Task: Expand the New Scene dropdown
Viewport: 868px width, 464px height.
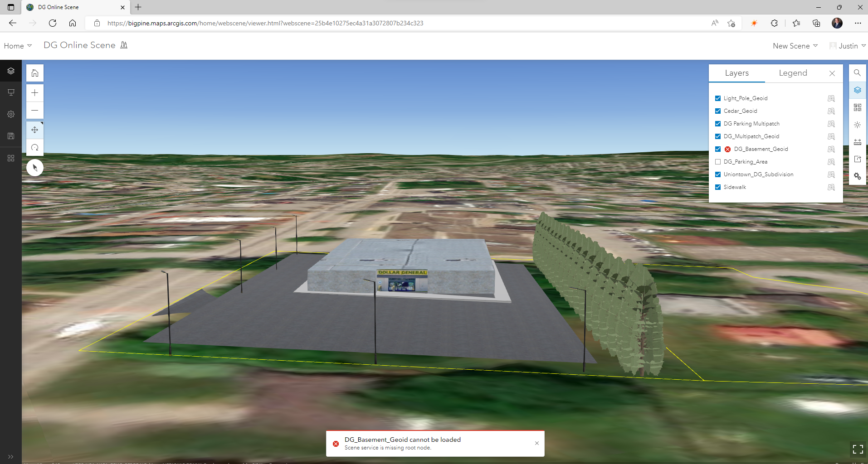Action: click(x=795, y=45)
